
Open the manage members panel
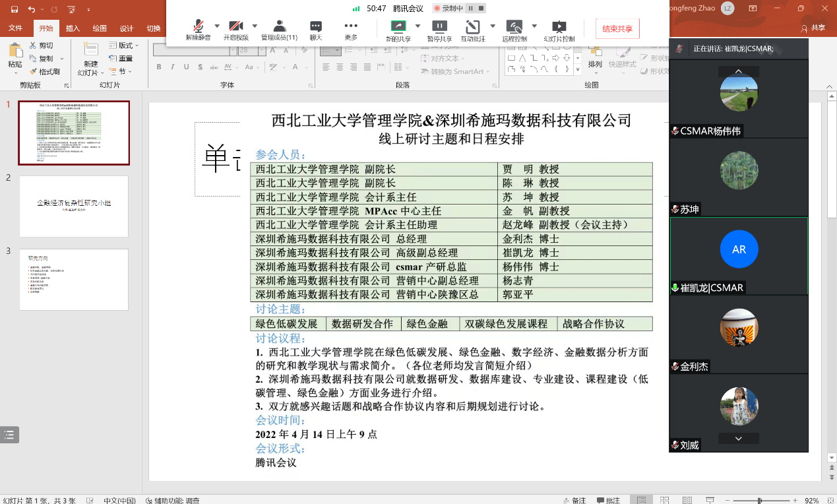click(x=279, y=29)
